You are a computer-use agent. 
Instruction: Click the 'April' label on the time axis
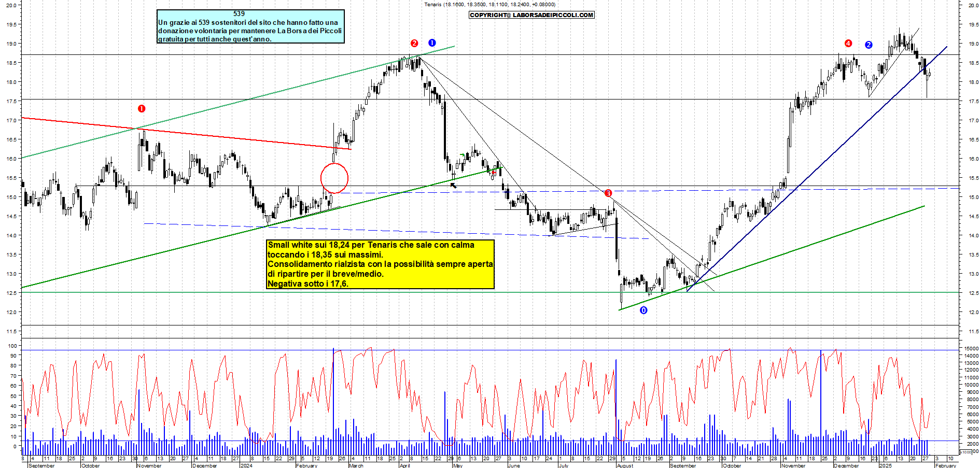pyautogui.click(x=404, y=465)
